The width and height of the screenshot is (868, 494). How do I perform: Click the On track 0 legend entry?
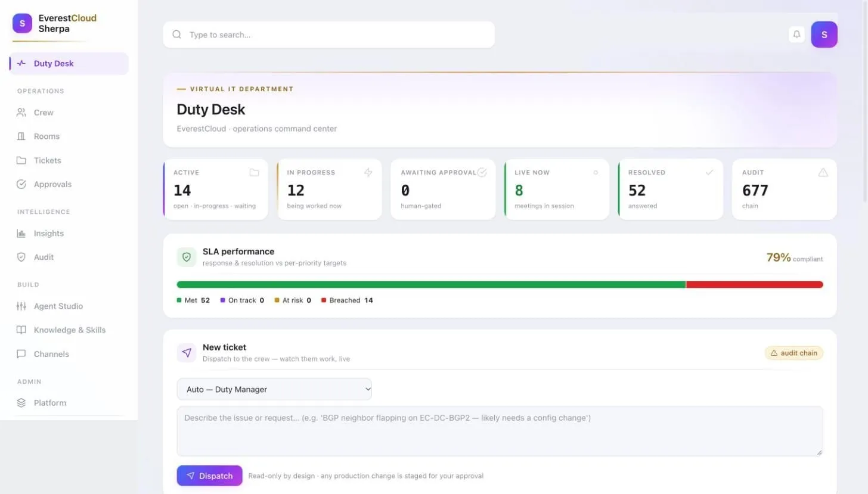tap(242, 300)
